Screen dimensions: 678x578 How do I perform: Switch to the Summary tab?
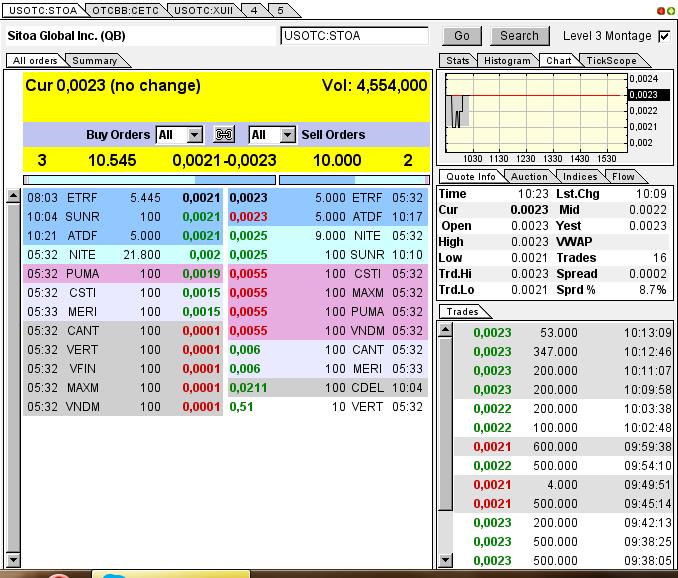point(94,61)
